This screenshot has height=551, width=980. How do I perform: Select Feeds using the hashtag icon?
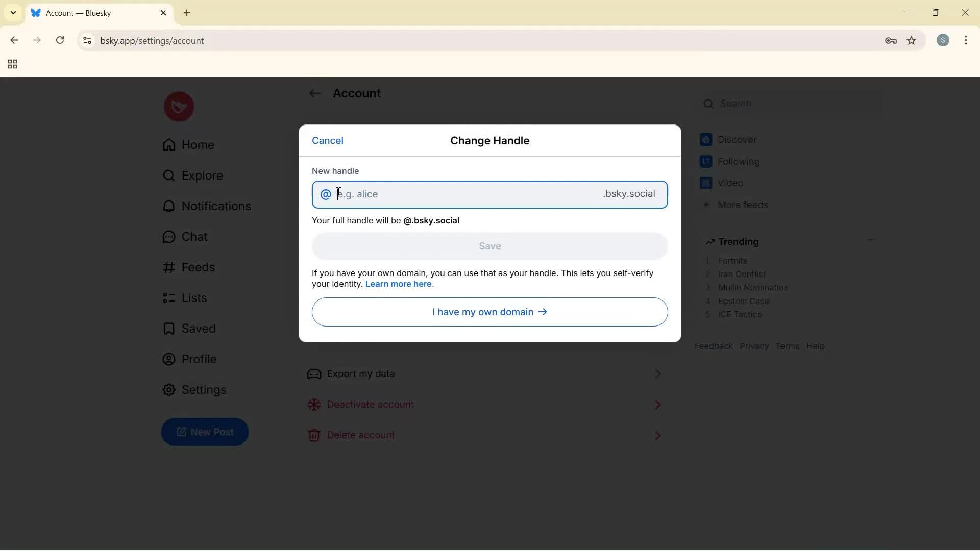click(x=199, y=267)
